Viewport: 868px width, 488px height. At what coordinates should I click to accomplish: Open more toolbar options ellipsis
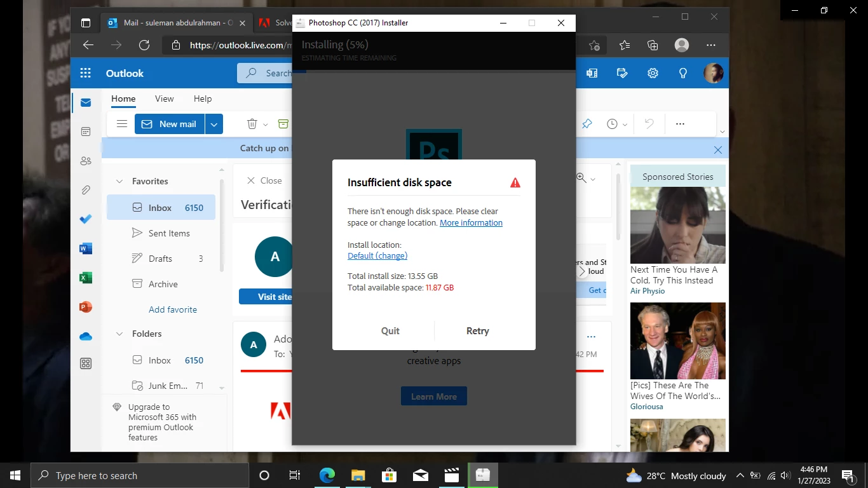(680, 124)
